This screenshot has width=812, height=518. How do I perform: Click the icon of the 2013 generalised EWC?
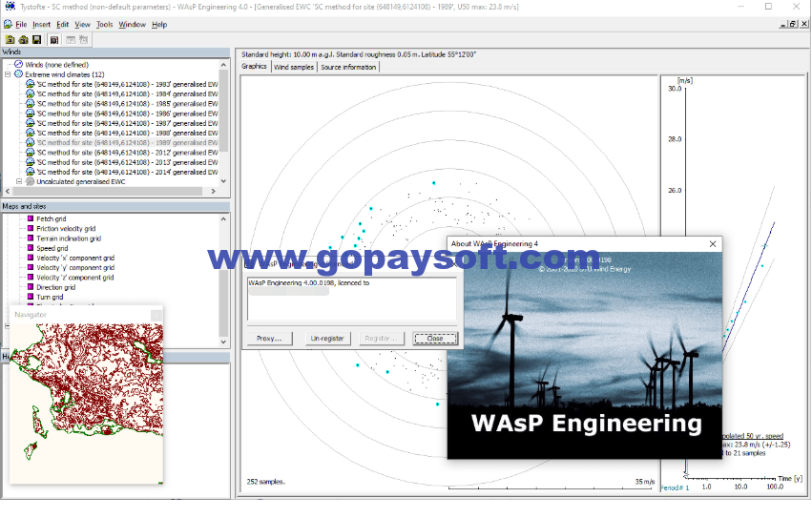(30, 162)
